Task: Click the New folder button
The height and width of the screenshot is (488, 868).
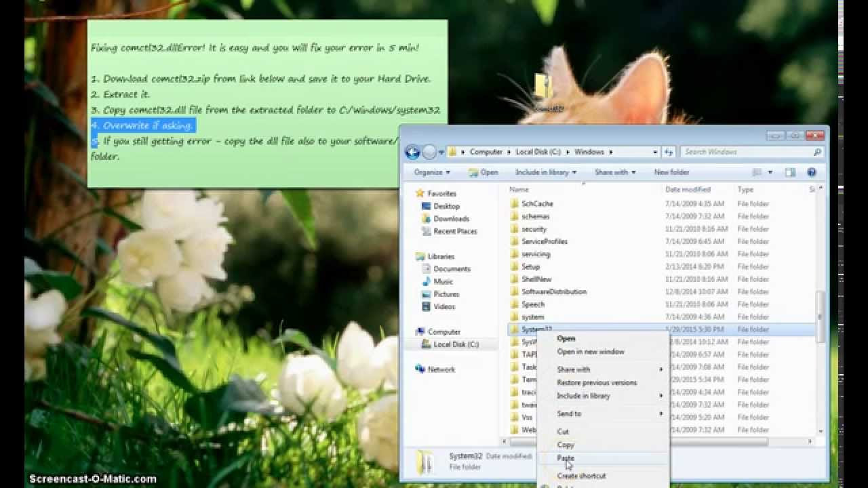Action: [x=671, y=172]
